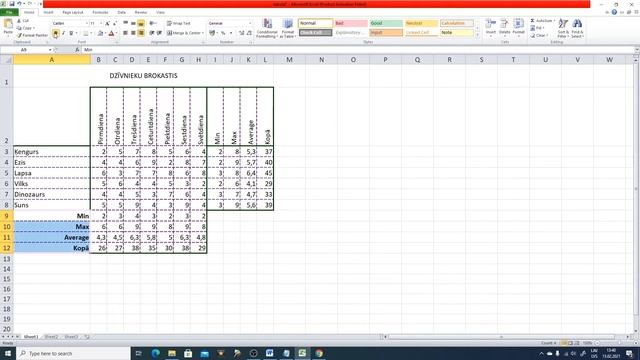Select the Sheet2 worksheet tab
The height and width of the screenshot is (360, 640).
(x=51, y=337)
